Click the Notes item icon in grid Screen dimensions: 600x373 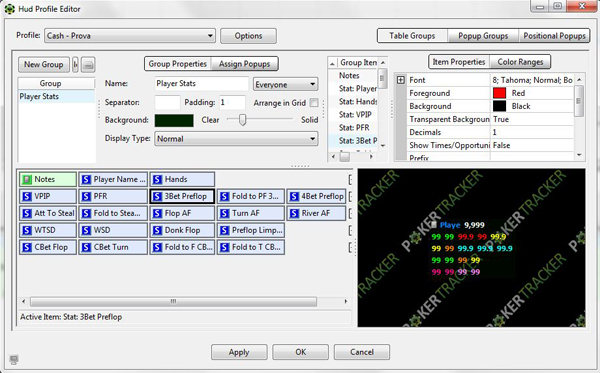(27, 179)
